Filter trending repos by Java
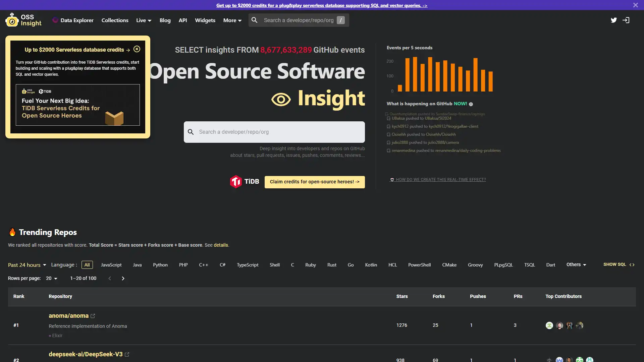This screenshot has height=362, width=644. 137,265
